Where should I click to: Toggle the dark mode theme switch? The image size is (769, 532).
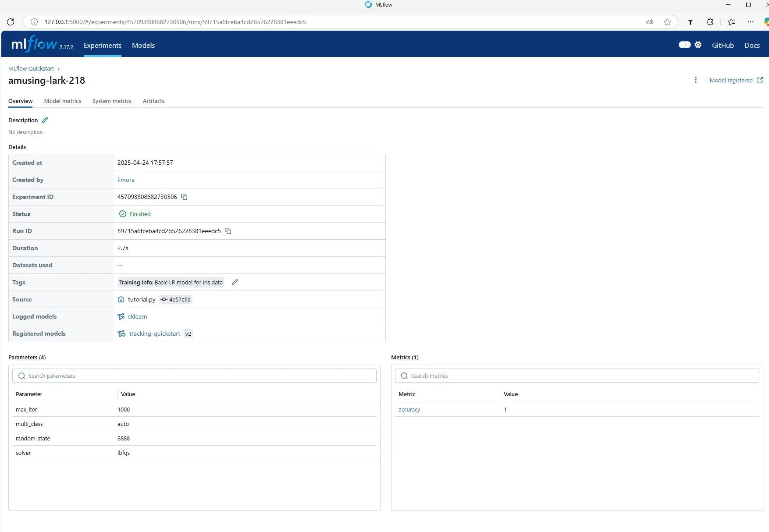pos(684,45)
